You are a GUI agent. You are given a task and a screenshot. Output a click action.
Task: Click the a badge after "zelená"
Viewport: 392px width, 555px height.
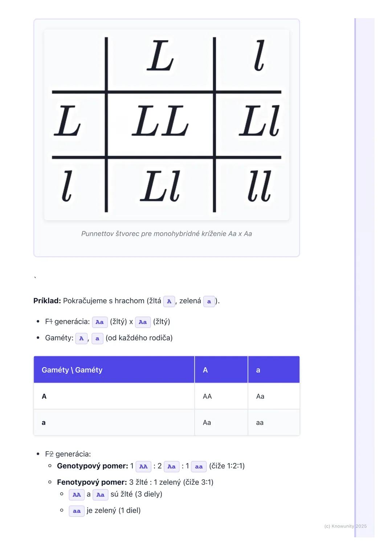pos(209,301)
